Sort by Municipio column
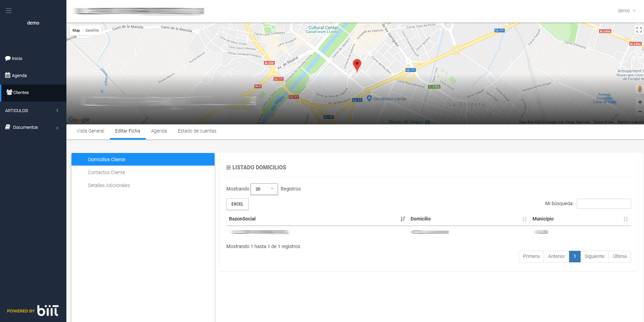This screenshot has height=322, width=644. pyautogui.click(x=580, y=219)
